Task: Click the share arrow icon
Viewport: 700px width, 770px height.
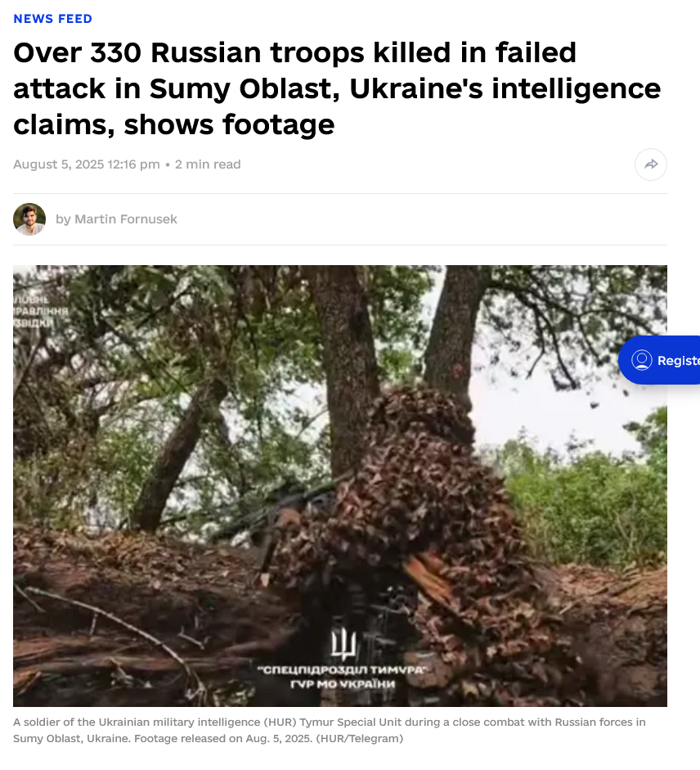Action: [x=650, y=164]
